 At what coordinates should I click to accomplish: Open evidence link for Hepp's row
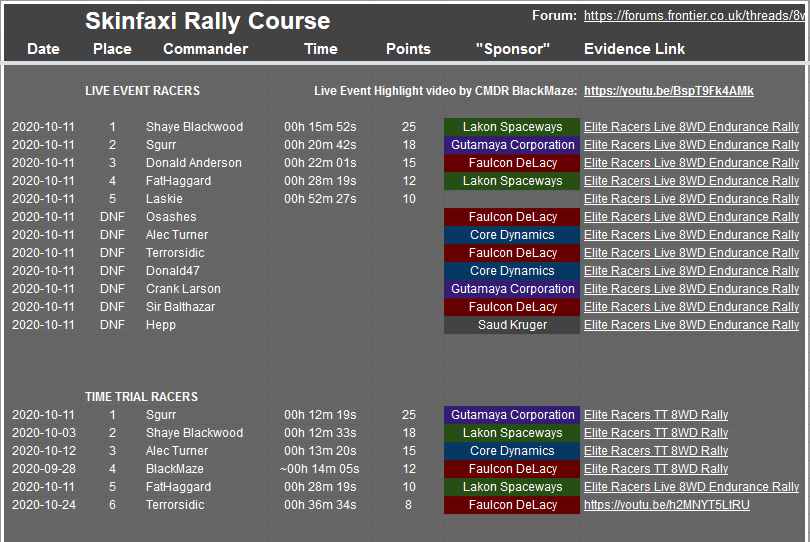(x=691, y=325)
